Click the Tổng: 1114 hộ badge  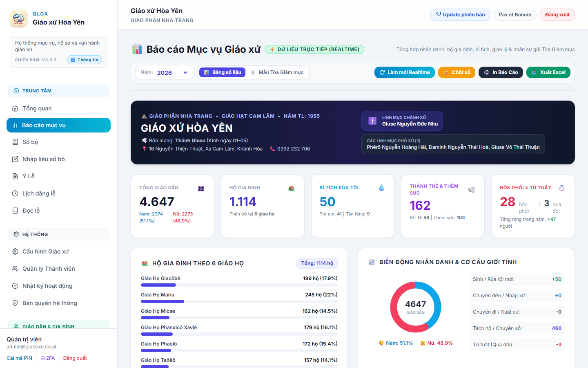pos(317,263)
